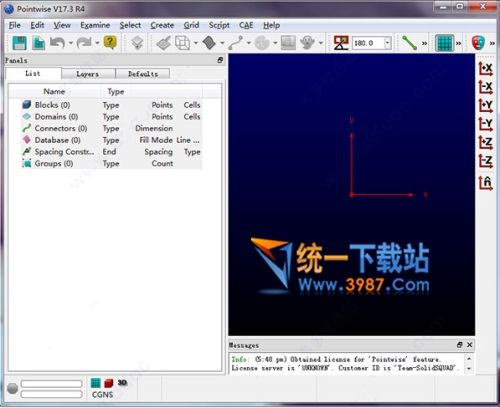The width and height of the screenshot is (500, 408).
Task: Select the Spacing Constr... list row
Action: tap(111, 152)
